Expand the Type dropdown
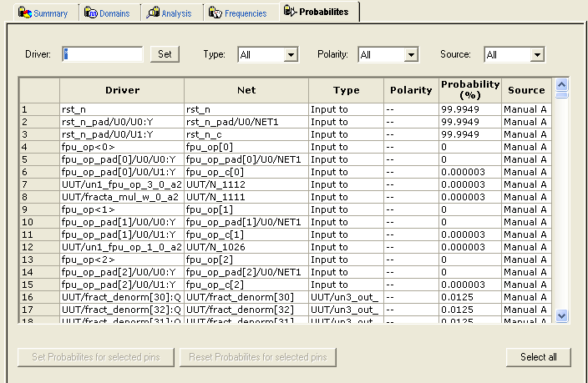Viewport: 588px width, 383px height. (x=291, y=55)
